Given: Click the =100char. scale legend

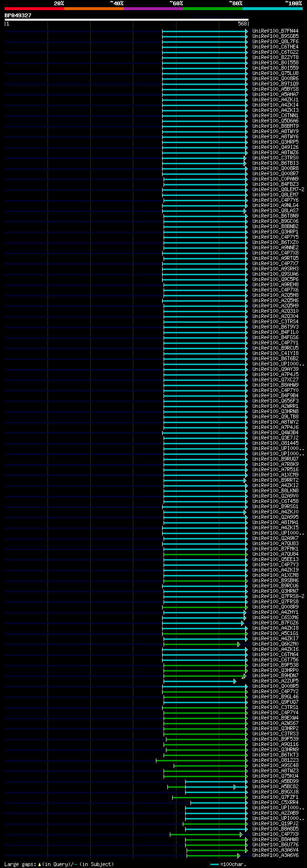Looking at the screenshot, I should click(x=228, y=864).
